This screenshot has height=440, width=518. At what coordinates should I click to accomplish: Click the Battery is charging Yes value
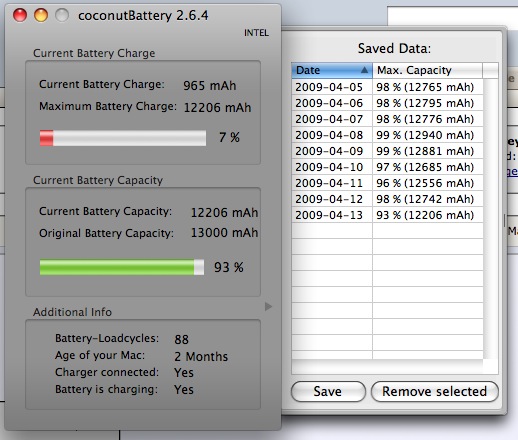pyautogui.click(x=184, y=390)
